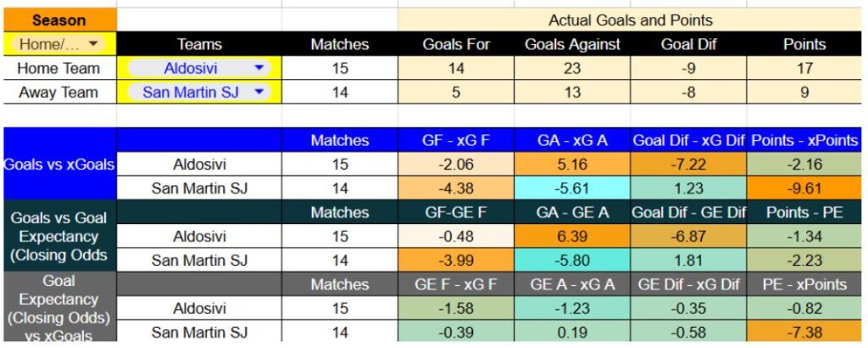The image size is (868, 348).
Task: Click the black Points column header
Action: [x=804, y=44]
